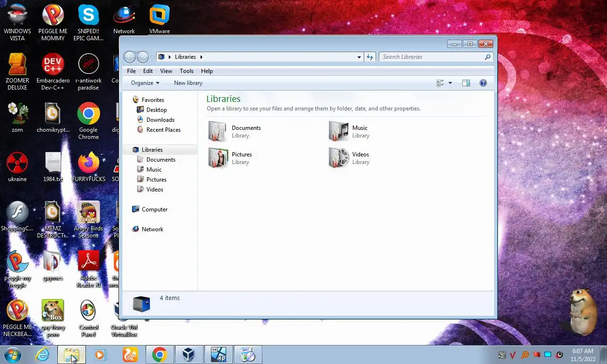Screen dimensions: 607x364
Task: Open the address bar previous locations dropdown
Action: tap(359, 57)
